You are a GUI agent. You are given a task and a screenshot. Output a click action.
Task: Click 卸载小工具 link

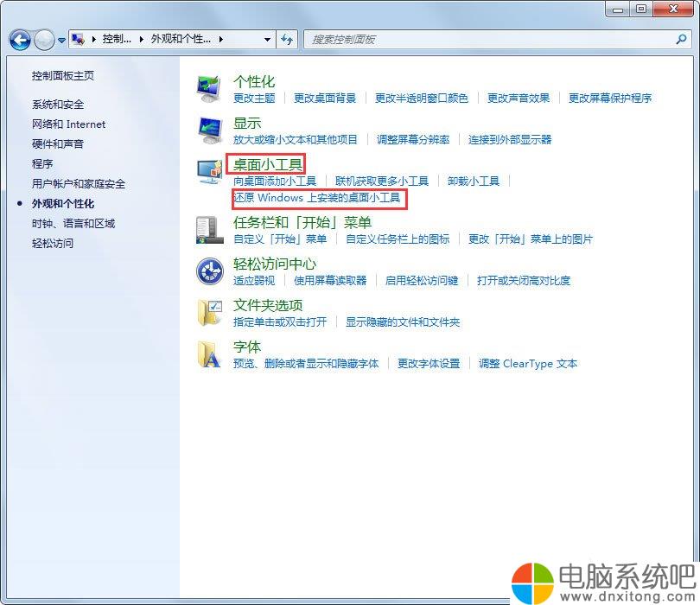[474, 181]
